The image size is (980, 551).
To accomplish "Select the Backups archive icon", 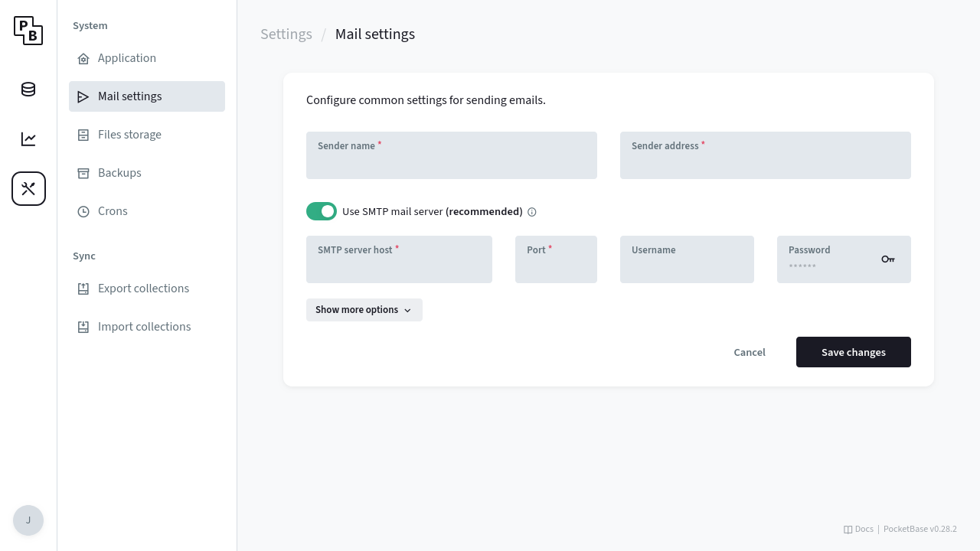I will click(x=83, y=173).
